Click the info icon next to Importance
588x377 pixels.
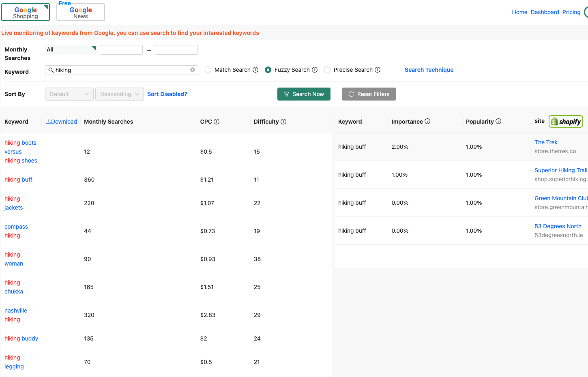[x=427, y=121]
